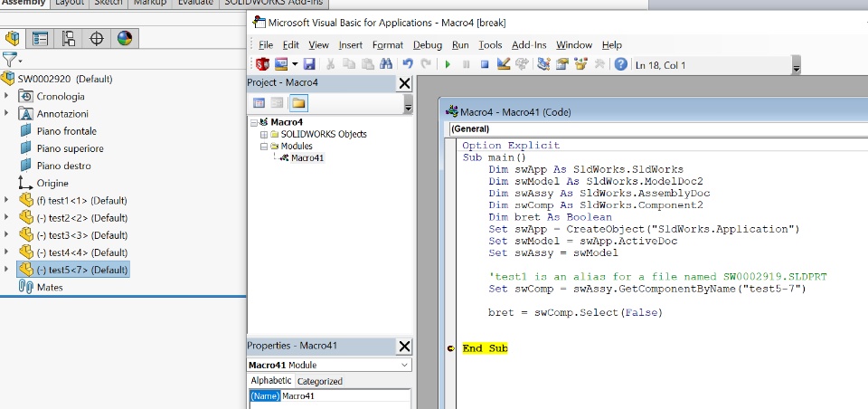Viewport: 868px width, 409px height.
Task: Open the Format menu
Action: pyautogui.click(x=388, y=45)
